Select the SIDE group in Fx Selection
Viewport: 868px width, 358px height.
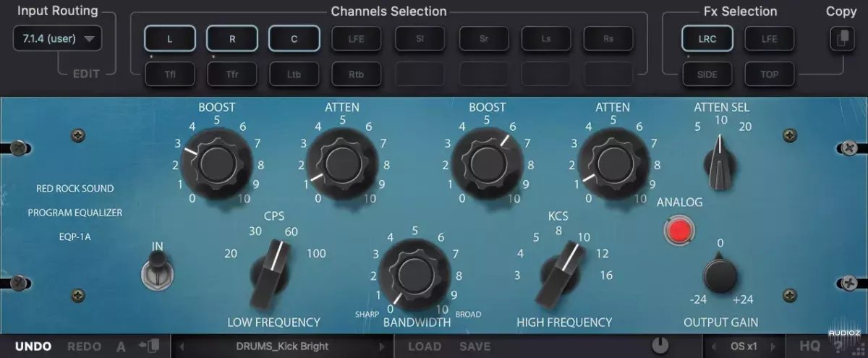707,74
